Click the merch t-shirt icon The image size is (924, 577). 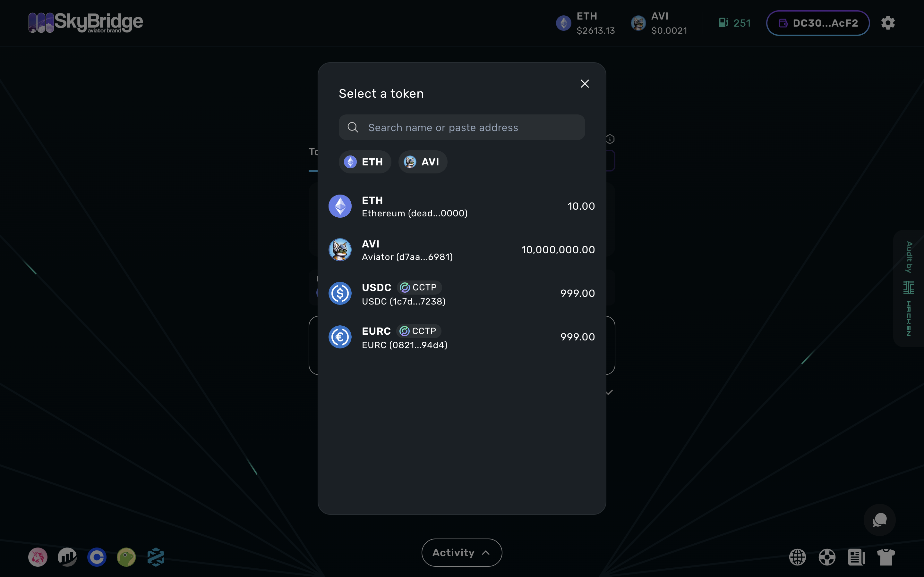(886, 557)
